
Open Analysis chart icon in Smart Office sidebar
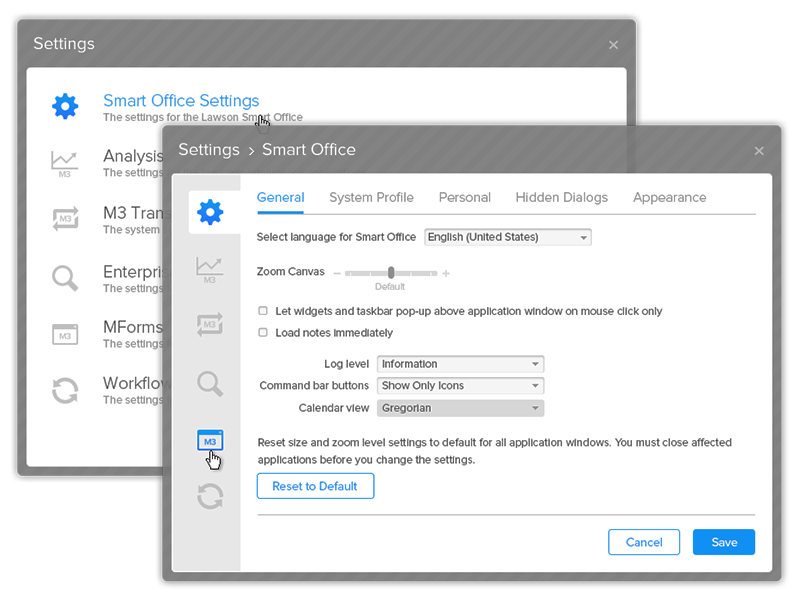(x=210, y=270)
